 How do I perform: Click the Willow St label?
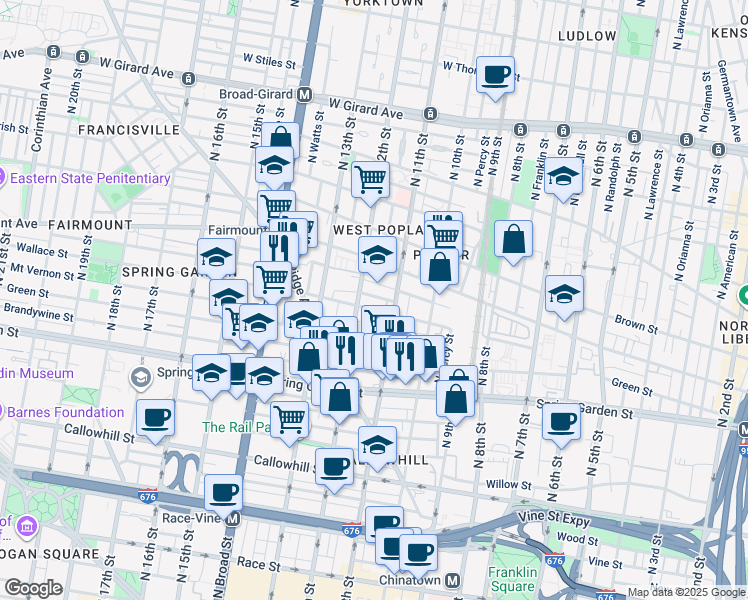pyautogui.click(x=509, y=485)
